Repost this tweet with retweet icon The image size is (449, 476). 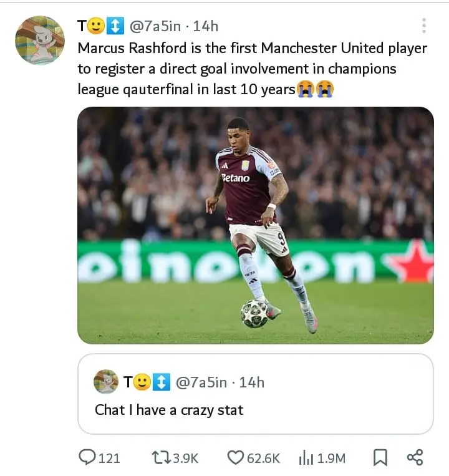[161, 458]
